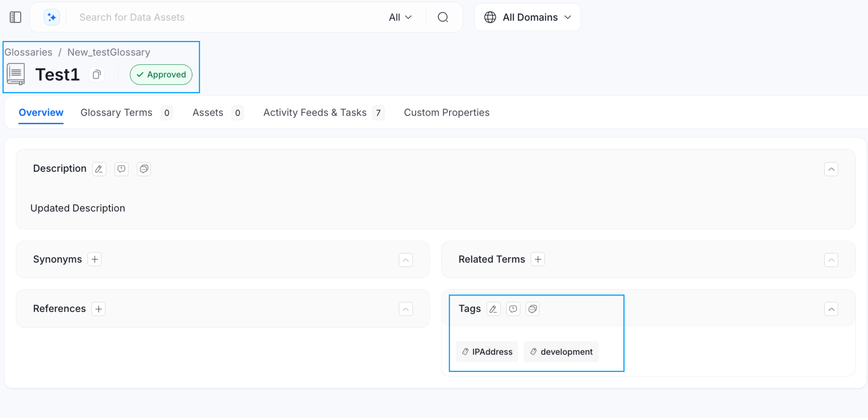868x420 pixels.
Task: Open the All Domains dropdown
Action: click(x=527, y=17)
